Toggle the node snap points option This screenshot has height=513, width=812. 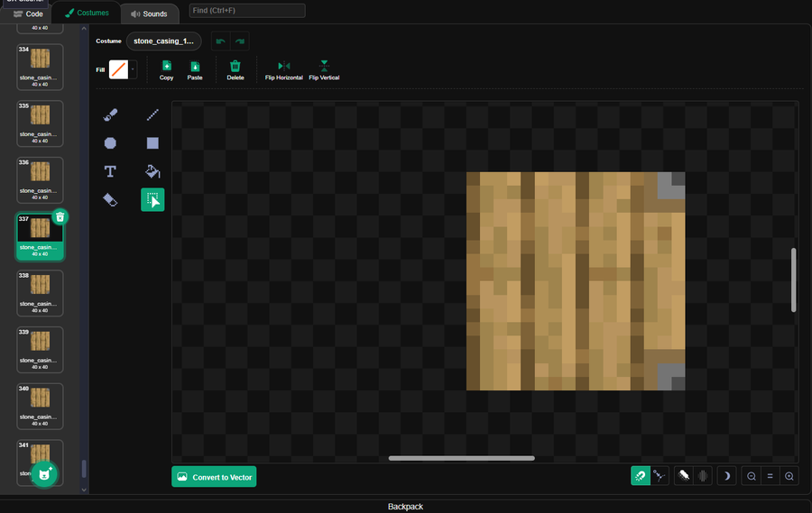[x=660, y=476]
